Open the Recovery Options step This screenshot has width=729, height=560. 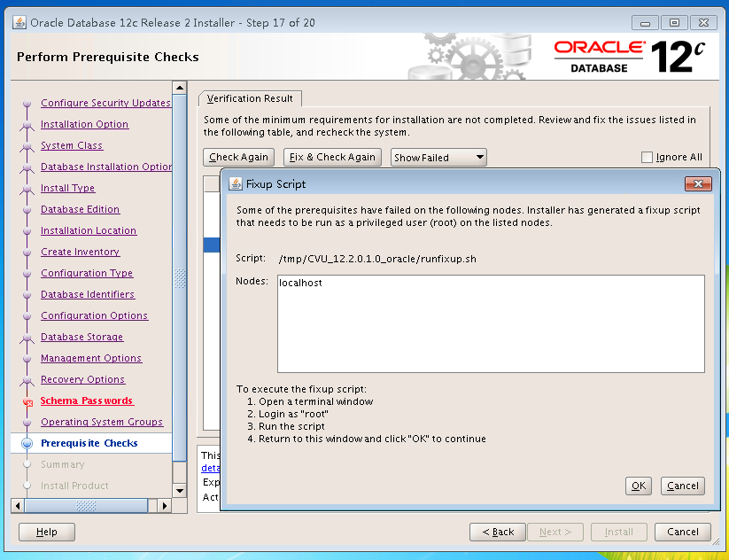tap(82, 379)
